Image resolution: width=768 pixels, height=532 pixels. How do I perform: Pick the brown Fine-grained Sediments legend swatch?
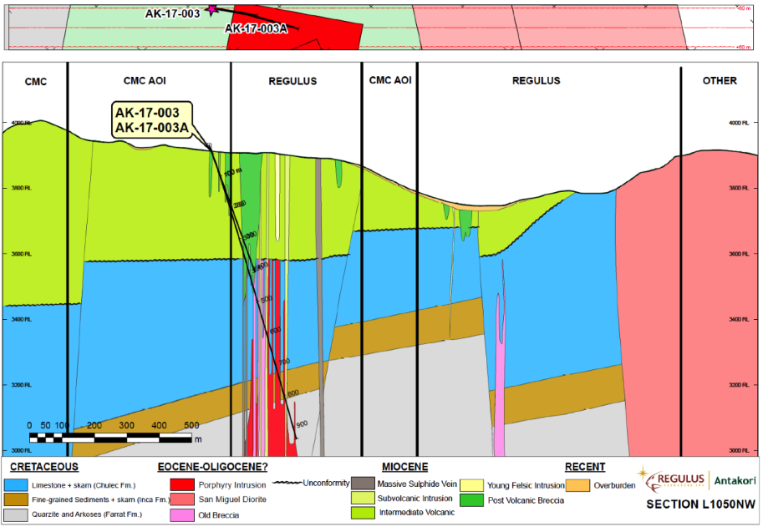tap(13, 499)
